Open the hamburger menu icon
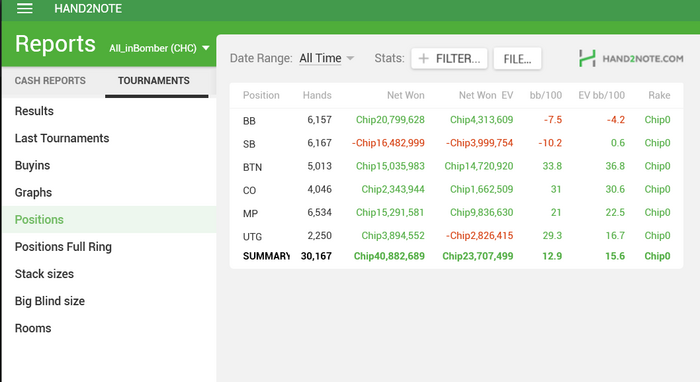700x382 pixels. pos(25,8)
